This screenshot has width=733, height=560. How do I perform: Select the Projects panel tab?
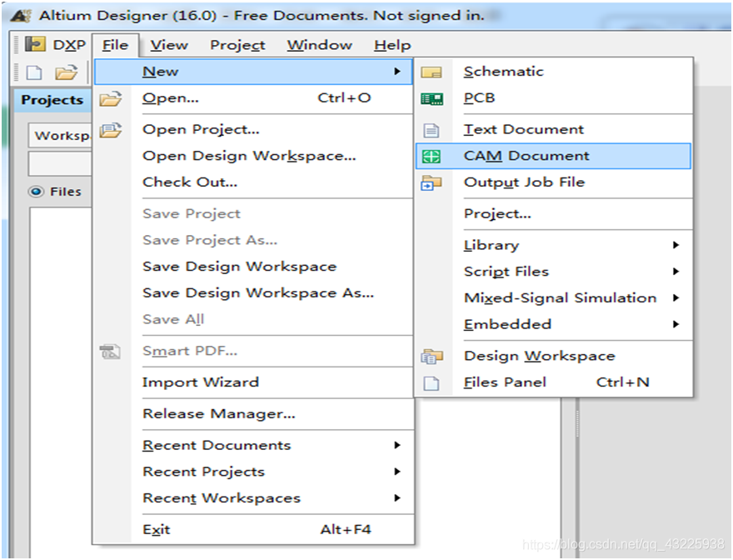[52, 100]
